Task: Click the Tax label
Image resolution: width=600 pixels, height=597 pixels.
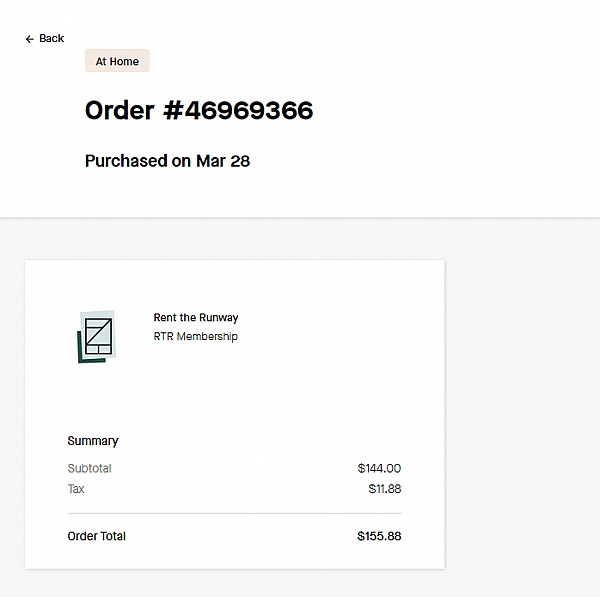Action: [x=76, y=489]
